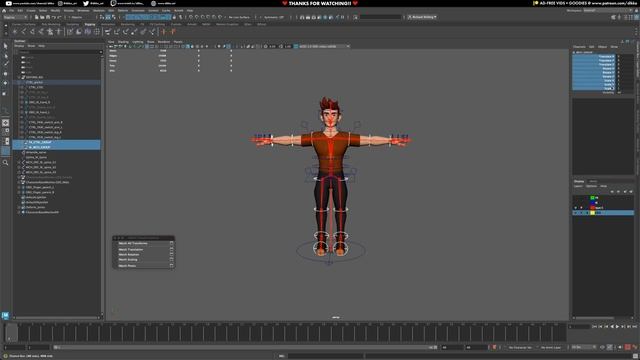
Task: Click Match Translation menu item
Action: [131, 249]
